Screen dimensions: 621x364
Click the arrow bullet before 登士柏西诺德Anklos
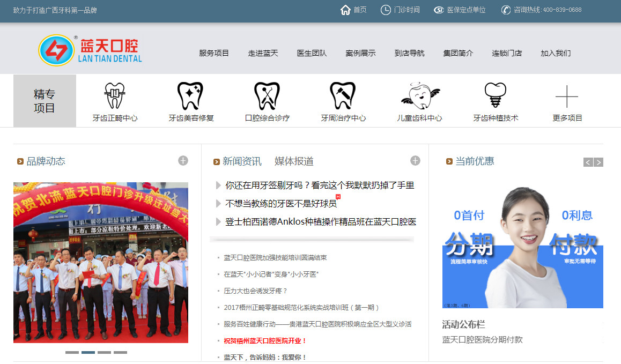click(x=218, y=222)
